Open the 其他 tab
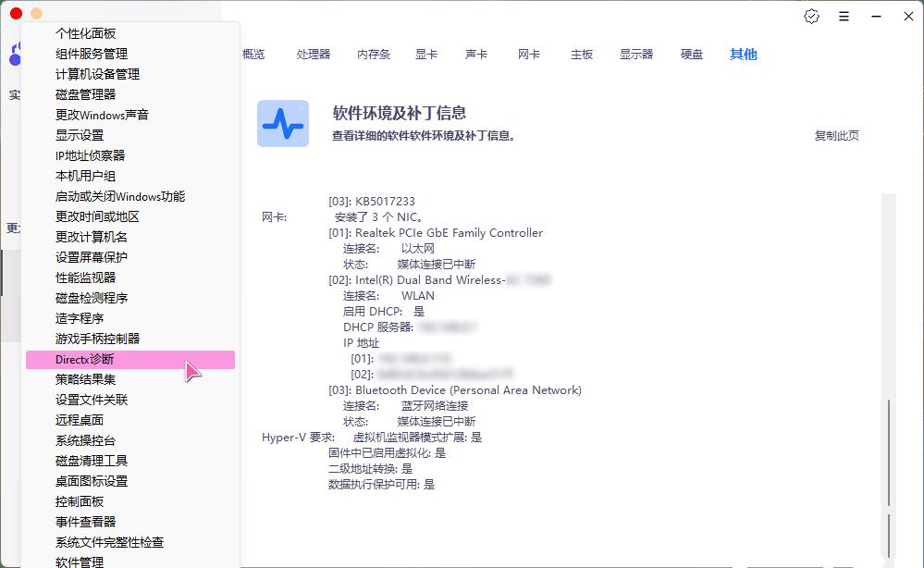Image resolution: width=924 pixels, height=568 pixels. click(744, 55)
